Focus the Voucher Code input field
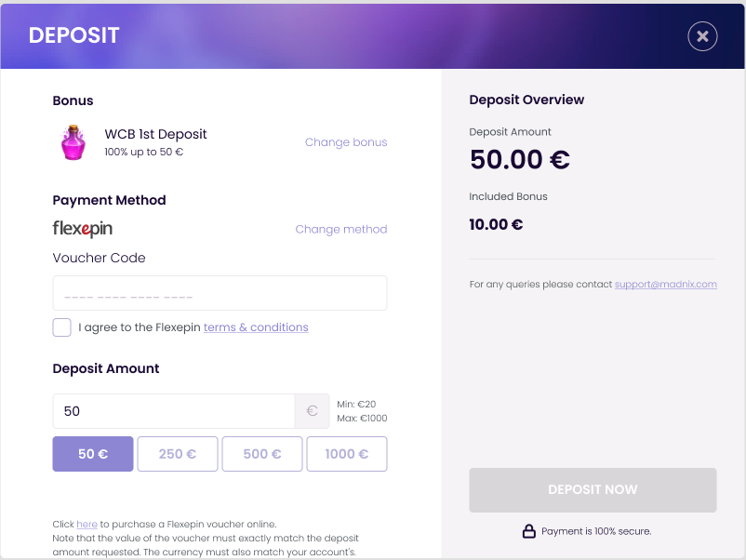This screenshot has height=560, width=746. pos(220,293)
